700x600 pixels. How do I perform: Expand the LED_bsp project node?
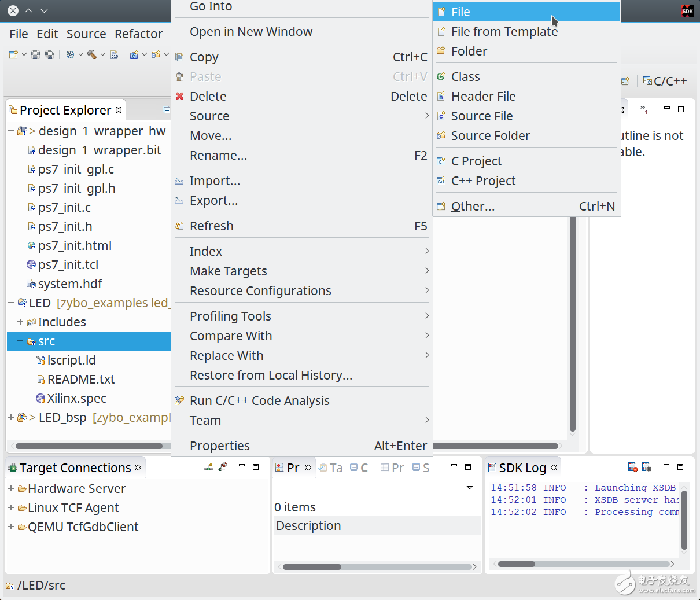pyautogui.click(x=11, y=417)
